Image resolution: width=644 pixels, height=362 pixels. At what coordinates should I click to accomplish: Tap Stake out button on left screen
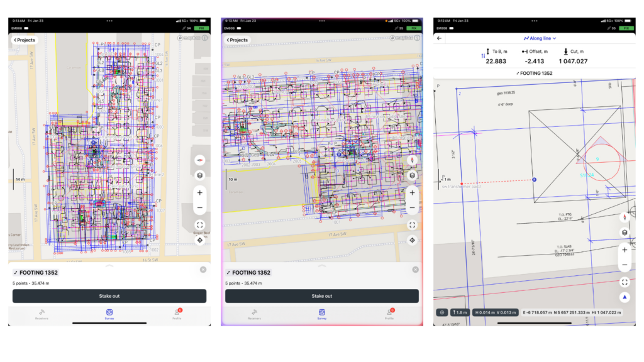pyautogui.click(x=109, y=296)
